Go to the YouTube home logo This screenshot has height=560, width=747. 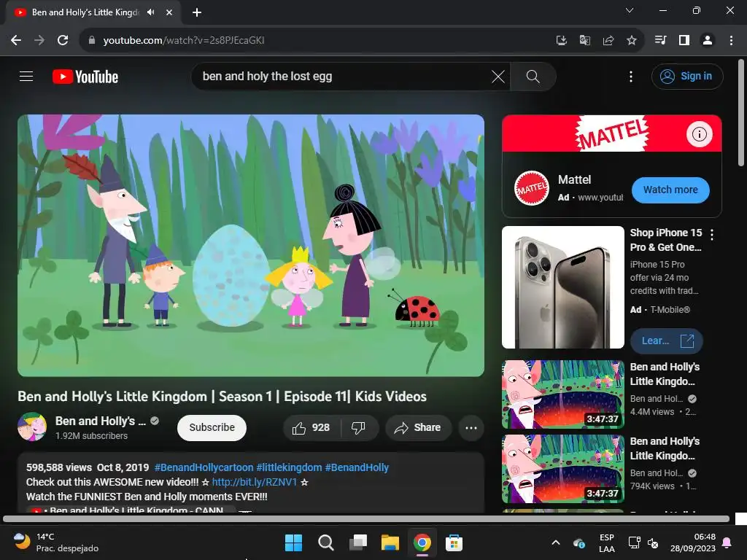85,77
